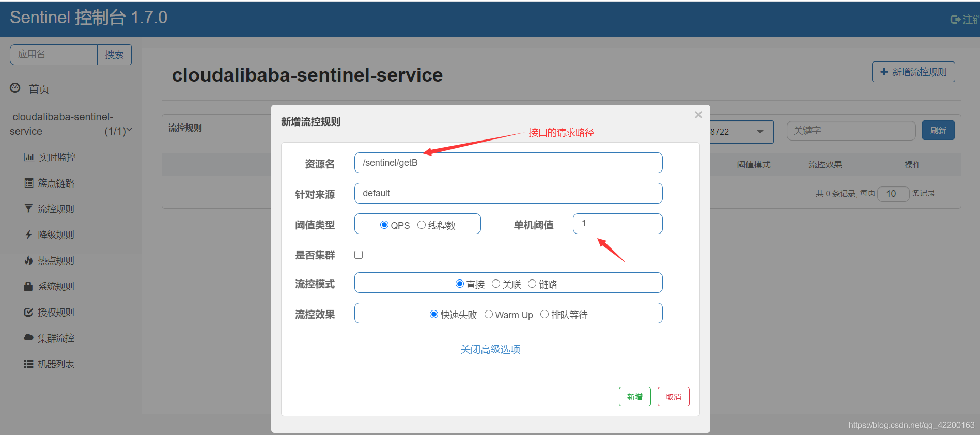Click the 操作 column header
980x435 pixels.
(912, 164)
